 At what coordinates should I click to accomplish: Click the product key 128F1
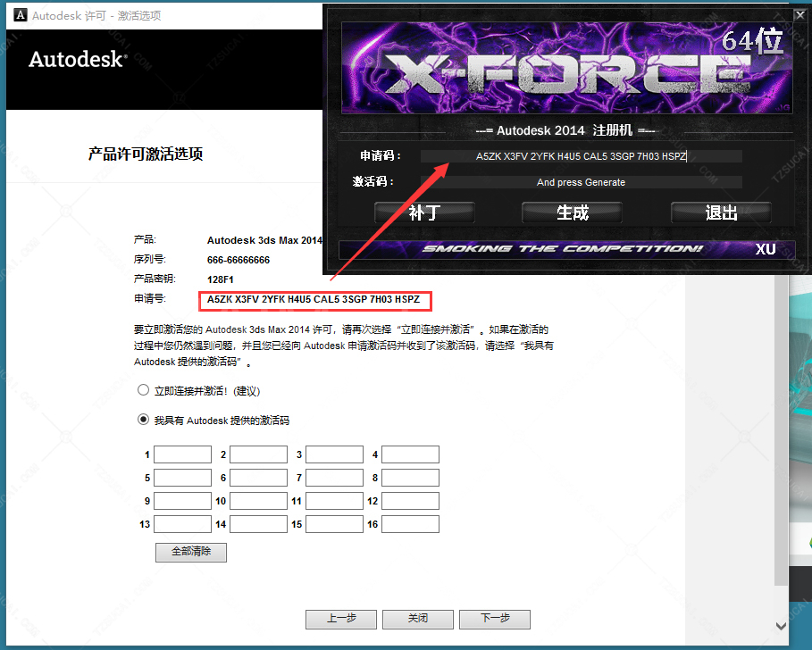pyautogui.click(x=220, y=279)
